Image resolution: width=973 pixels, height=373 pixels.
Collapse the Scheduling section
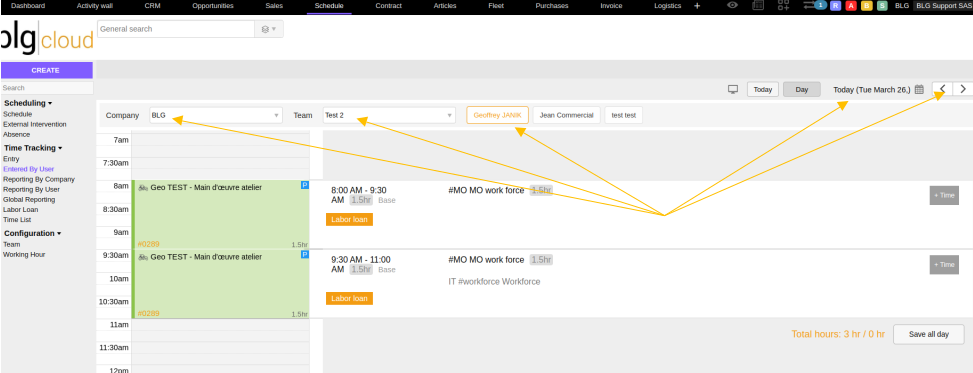(x=28, y=103)
